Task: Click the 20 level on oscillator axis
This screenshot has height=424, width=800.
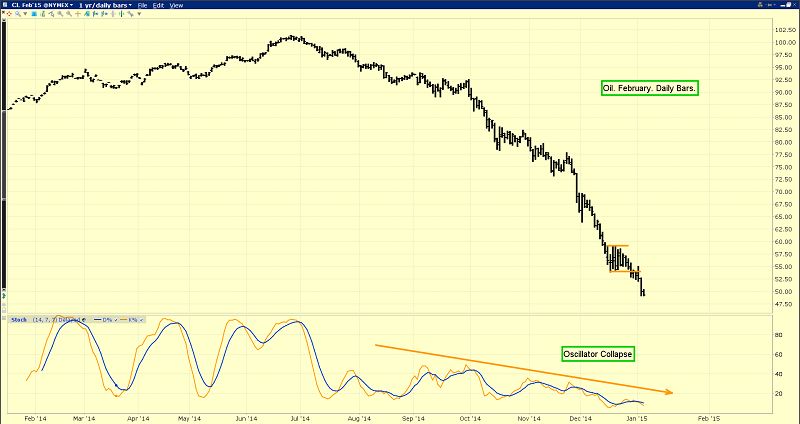Action: pos(779,393)
